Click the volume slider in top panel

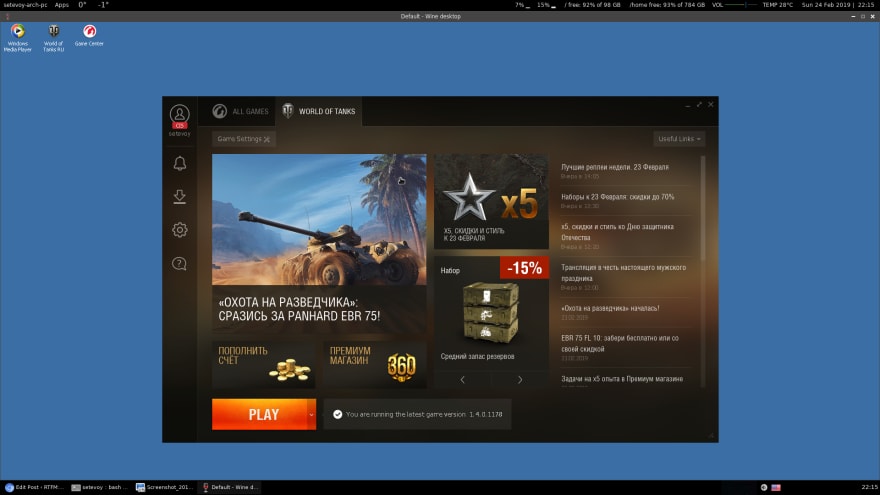(x=742, y=4)
